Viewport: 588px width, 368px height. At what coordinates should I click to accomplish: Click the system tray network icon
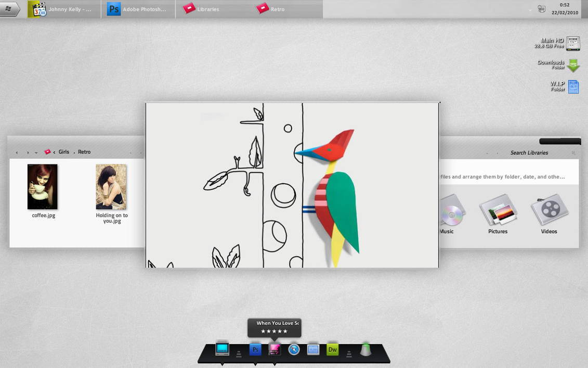click(x=542, y=9)
